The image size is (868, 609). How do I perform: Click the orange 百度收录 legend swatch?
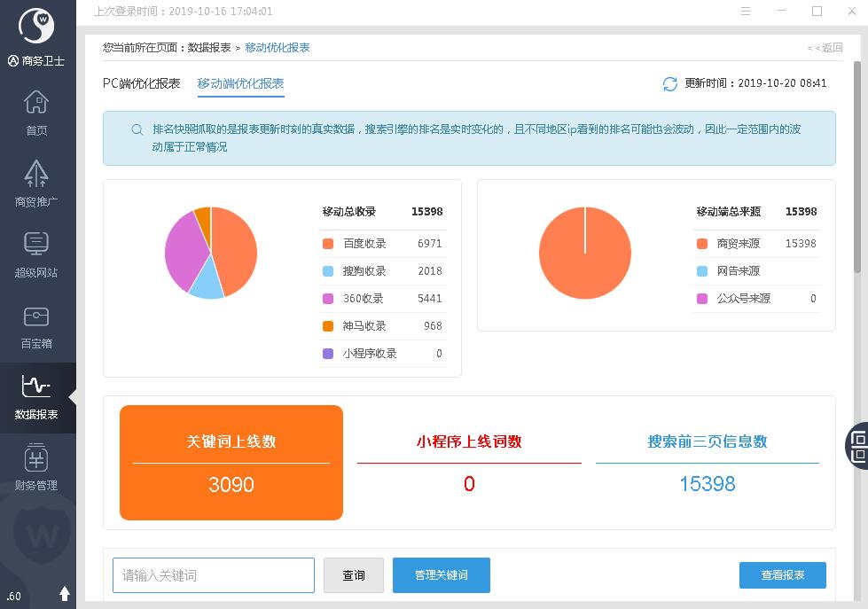click(x=328, y=244)
